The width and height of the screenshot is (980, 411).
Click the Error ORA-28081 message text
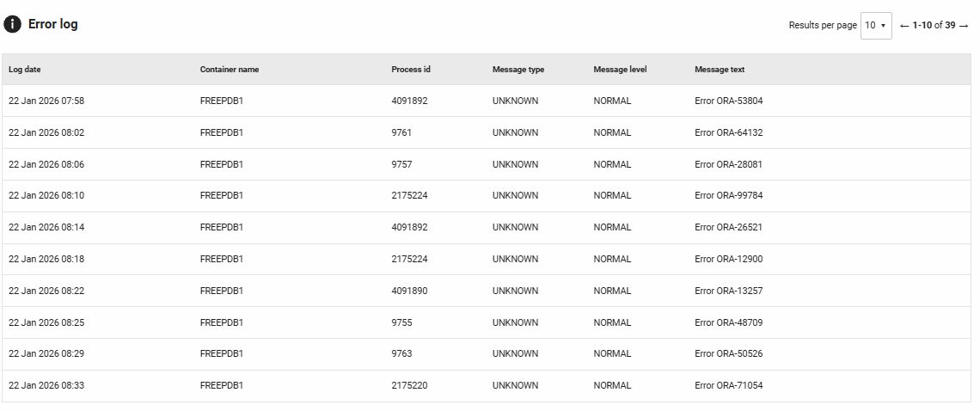pyautogui.click(x=728, y=164)
